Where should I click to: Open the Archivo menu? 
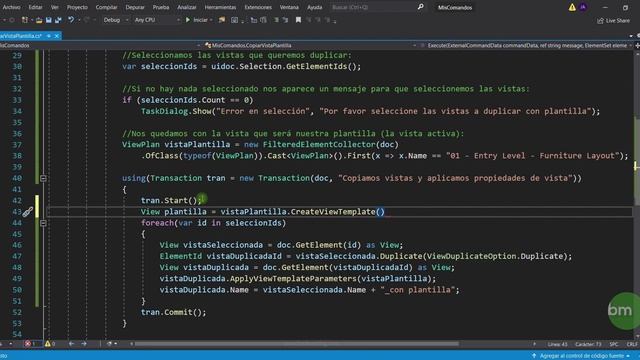[x=11, y=7]
